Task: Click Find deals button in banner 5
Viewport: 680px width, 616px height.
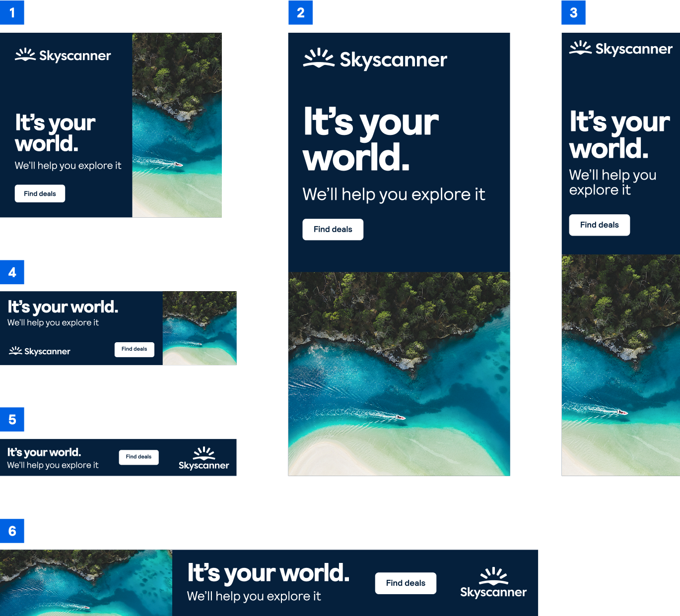Action: (138, 457)
